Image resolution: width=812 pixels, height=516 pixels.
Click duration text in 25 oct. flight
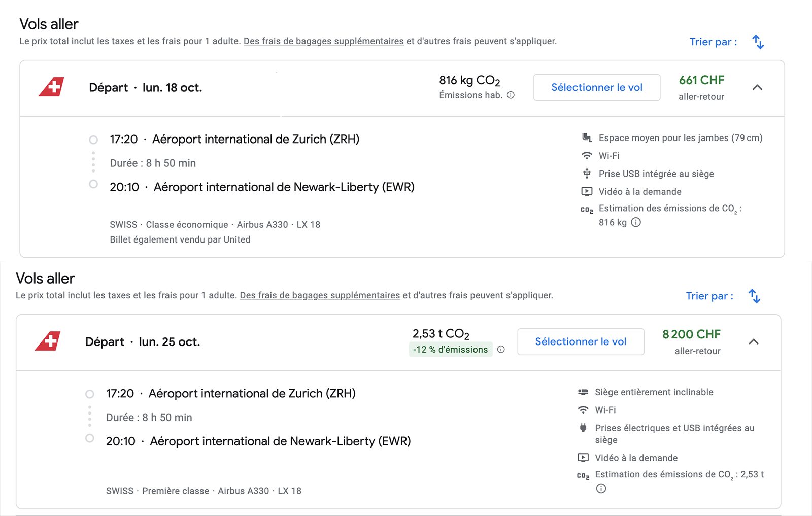[x=149, y=417]
